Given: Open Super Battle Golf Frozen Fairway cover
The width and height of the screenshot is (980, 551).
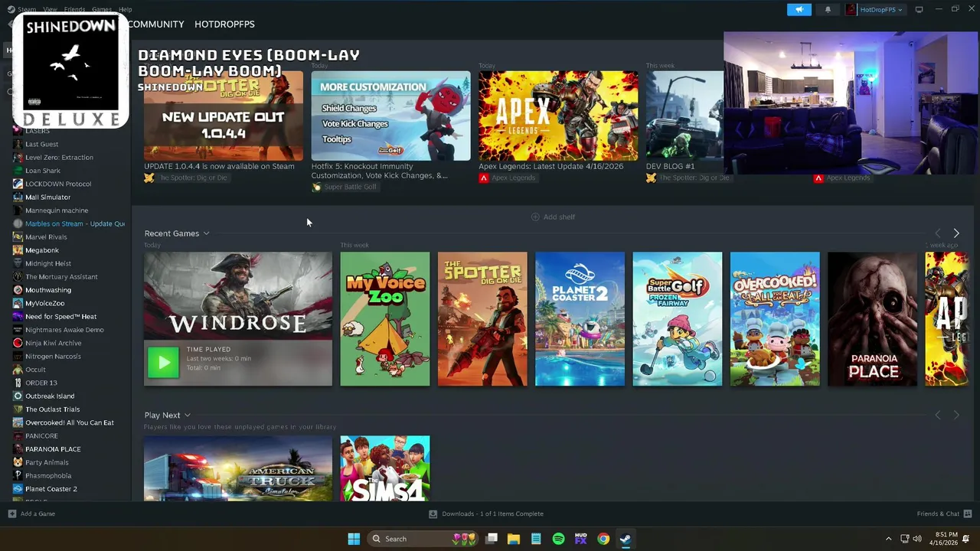Looking at the screenshot, I should tap(678, 318).
